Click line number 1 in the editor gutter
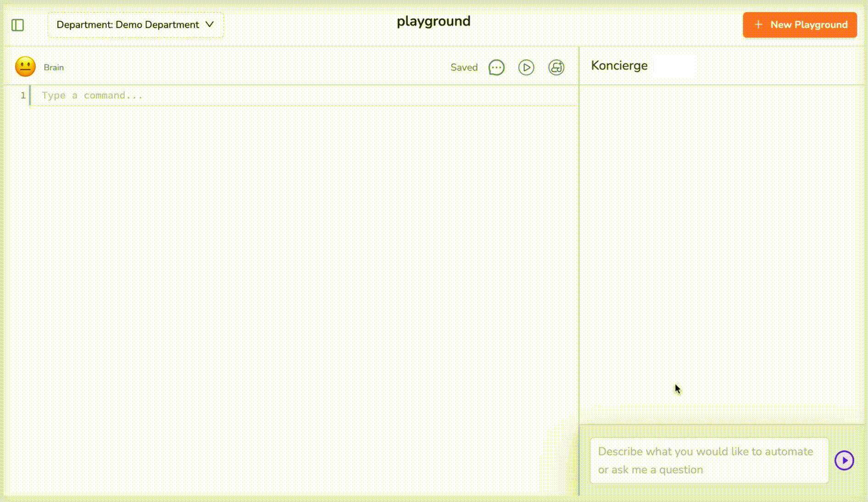868x502 pixels. [23, 95]
